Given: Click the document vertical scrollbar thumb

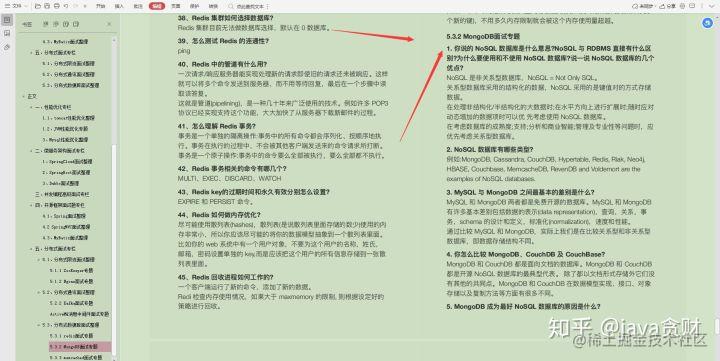Looking at the screenshot, I should click(x=717, y=326).
